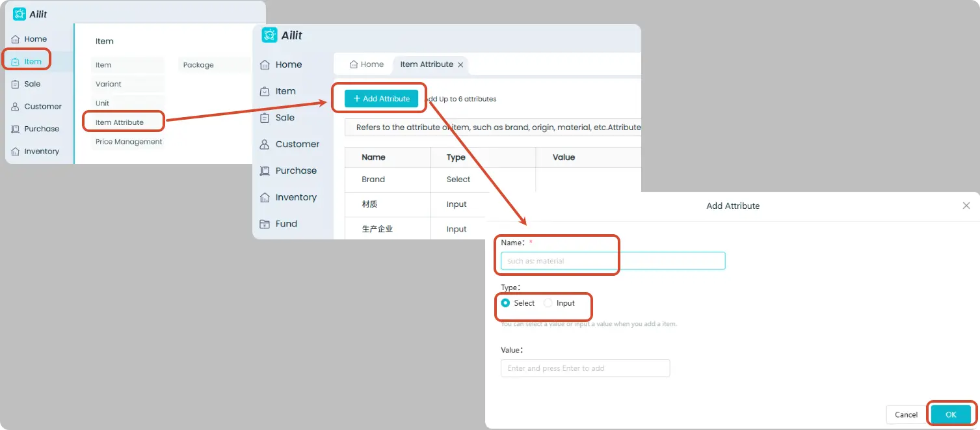Click the 材质 row name cell
980x430 pixels.
388,204
